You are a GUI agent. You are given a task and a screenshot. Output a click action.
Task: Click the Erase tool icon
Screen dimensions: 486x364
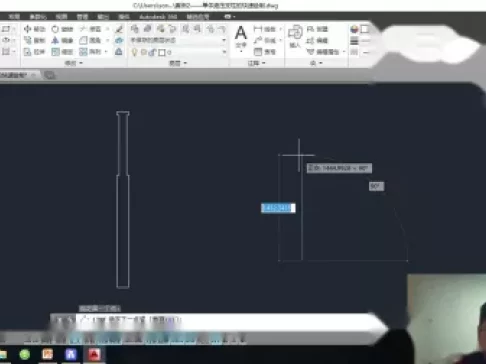119,29
